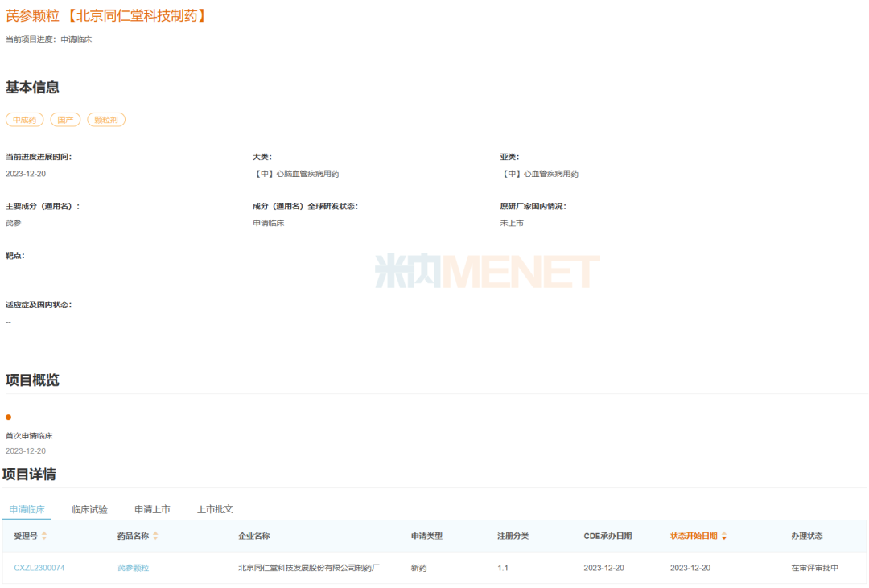Click the 国产 tag badge
This screenshot has width=869, height=588.
tap(65, 120)
